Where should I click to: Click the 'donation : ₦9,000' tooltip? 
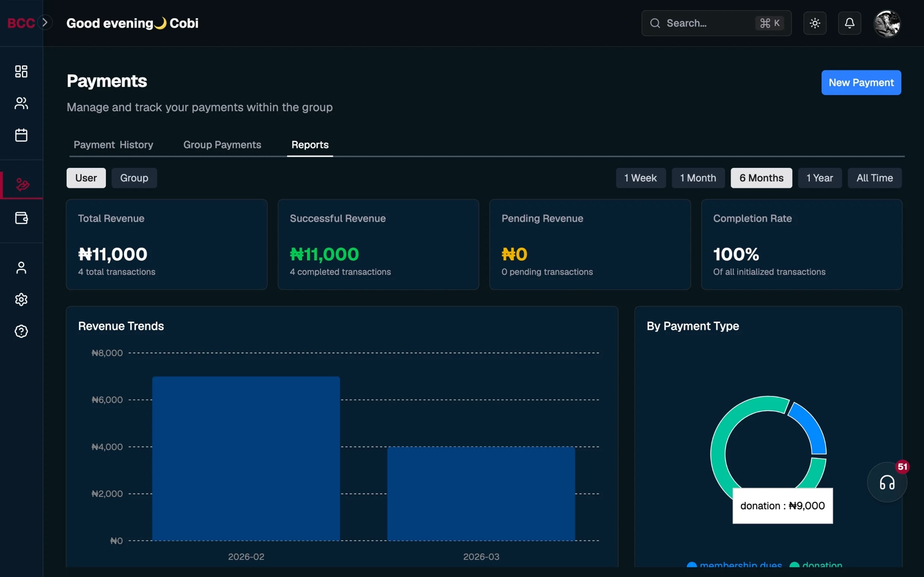click(x=782, y=506)
